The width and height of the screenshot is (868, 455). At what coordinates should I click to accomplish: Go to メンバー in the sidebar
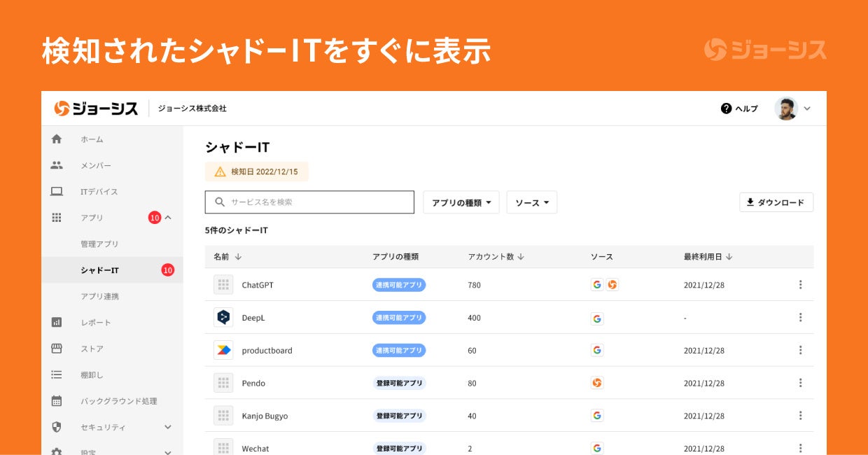[x=96, y=165]
